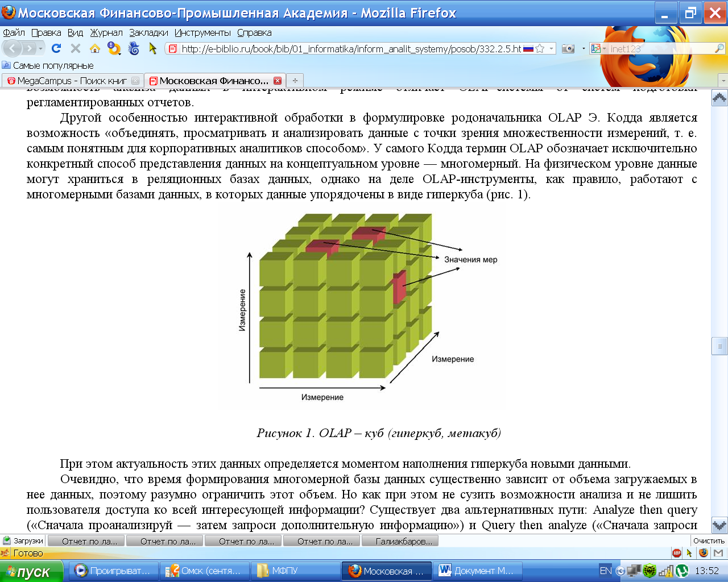Switch to the Документ M... Word window
Screen dimensions: 728x582
coord(478,571)
